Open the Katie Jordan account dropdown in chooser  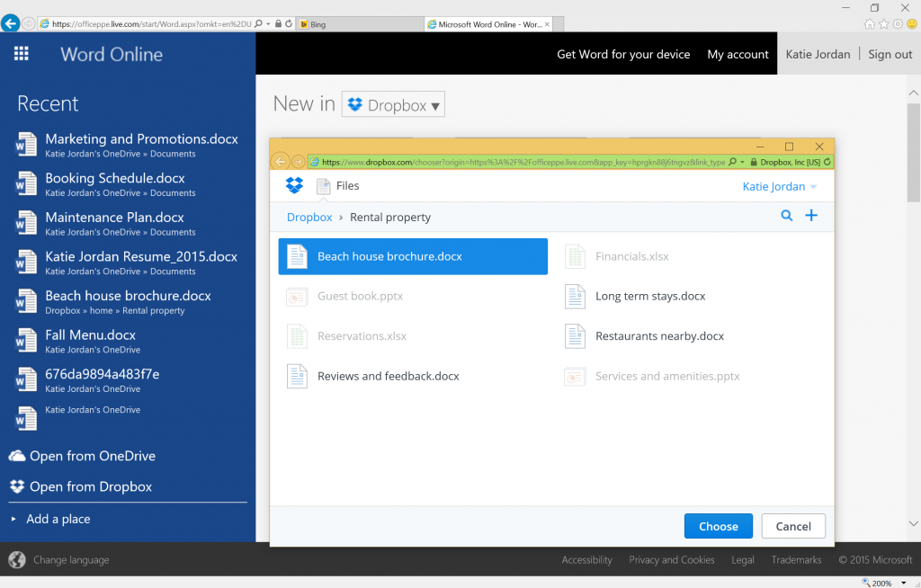point(779,185)
